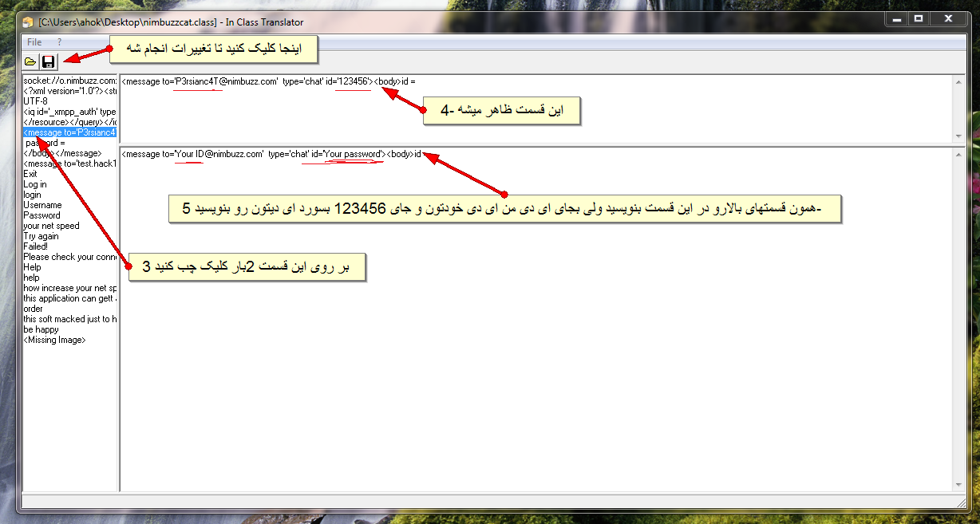Image resolution: width=980 pixels, height=524 pixels.
Task: Select the 'be happy' string row
Action: [70, 329]
